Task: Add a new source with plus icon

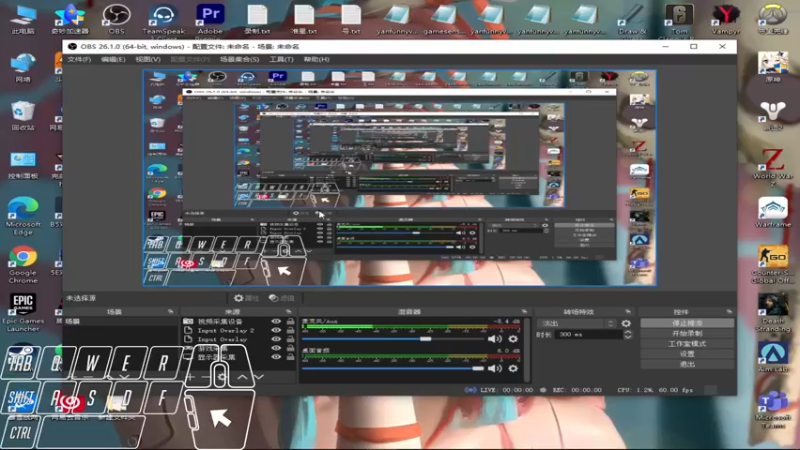Action: coord(190,378)
